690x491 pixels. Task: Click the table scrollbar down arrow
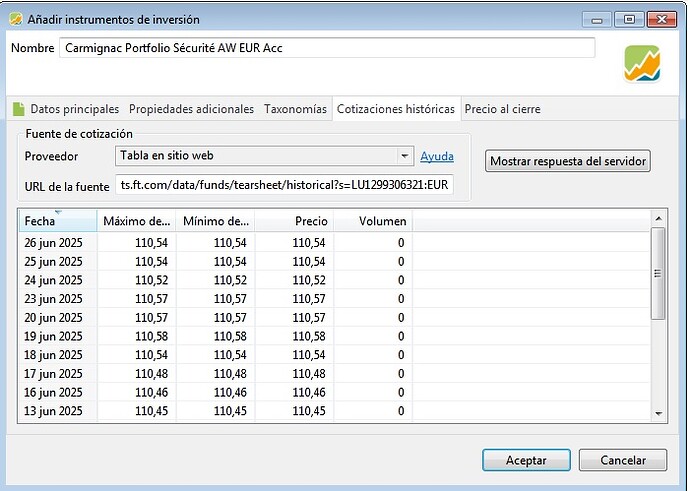tap(658, 414)
